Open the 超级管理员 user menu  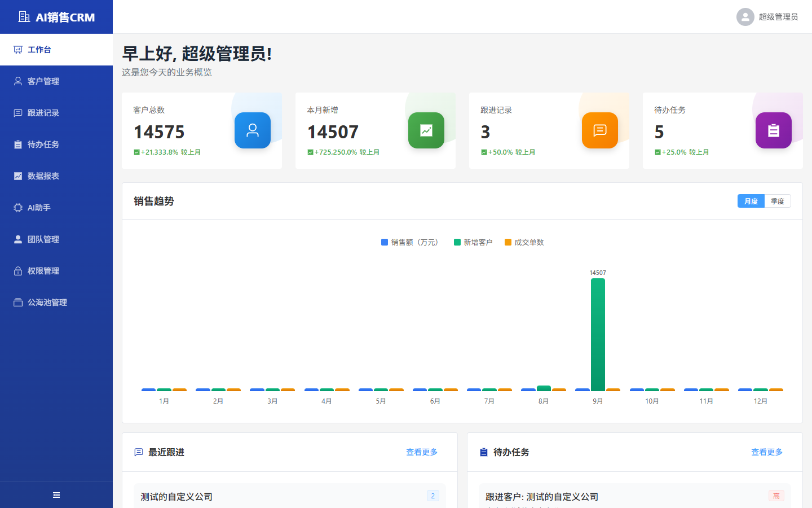[x=767, y=17]
